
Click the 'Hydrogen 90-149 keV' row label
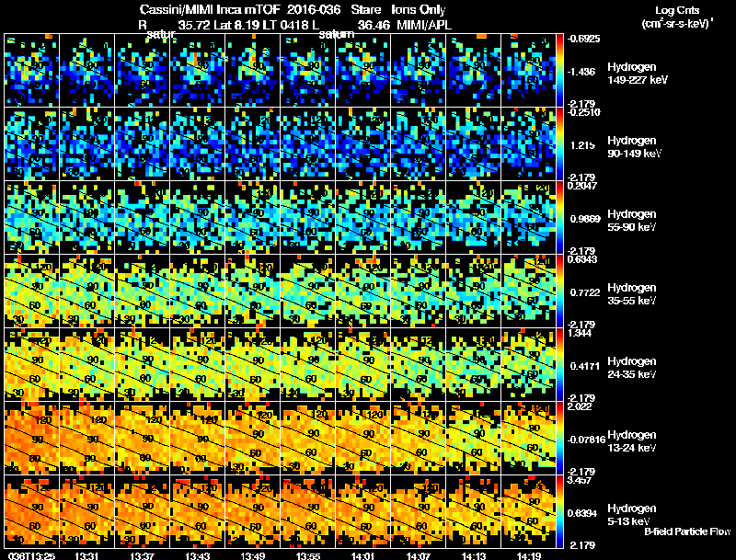[634, 147]
